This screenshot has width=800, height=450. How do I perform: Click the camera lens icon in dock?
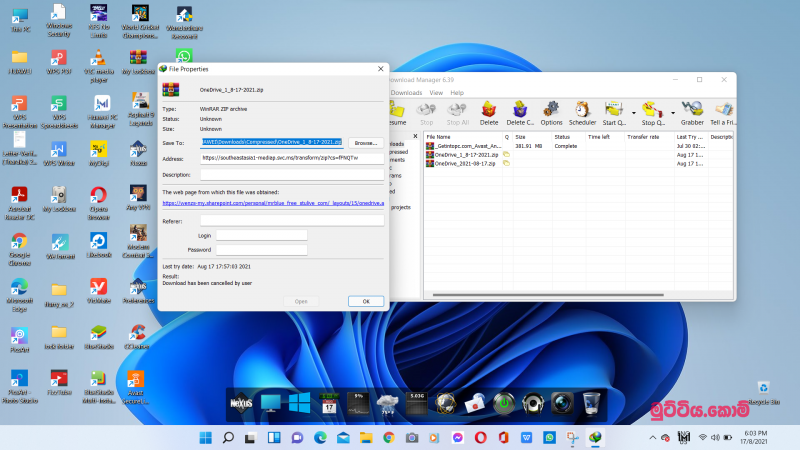(562, 404)
